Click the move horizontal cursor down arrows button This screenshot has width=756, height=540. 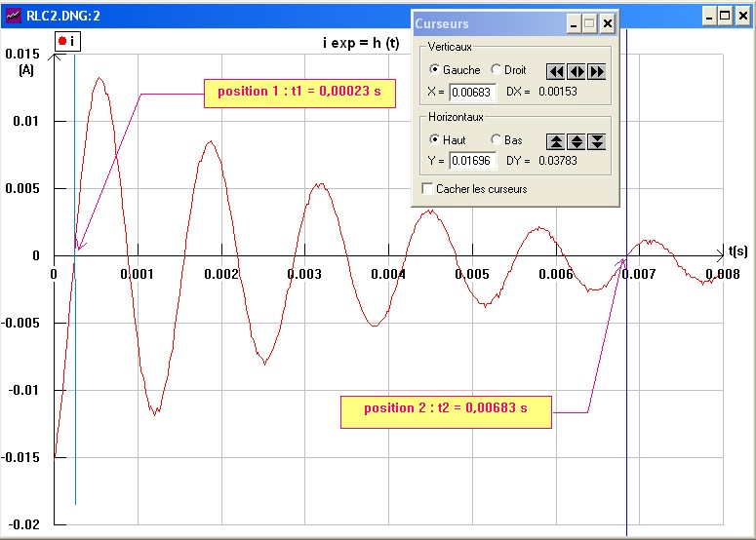point(597,141)
